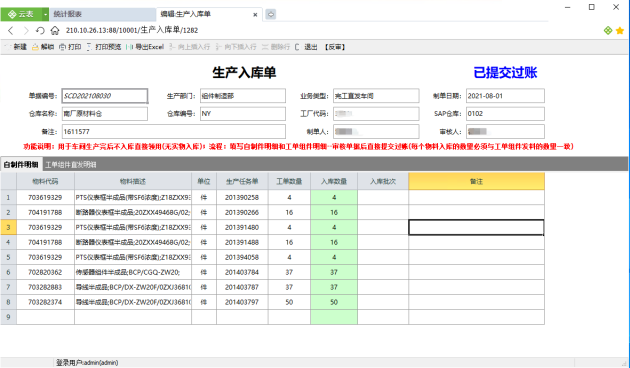This screenshot has width=630, height=368.
Task: Open the 云表 main menu button
Action: coord(21,14)
